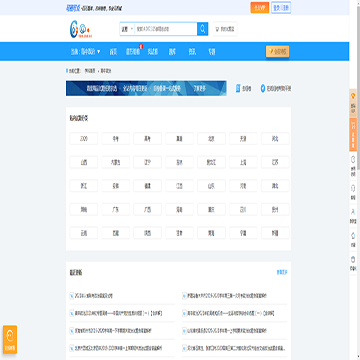Select 海南 region filter
Image resolution: width=360 pixels, height=360 pixels.
click(179, 209)
